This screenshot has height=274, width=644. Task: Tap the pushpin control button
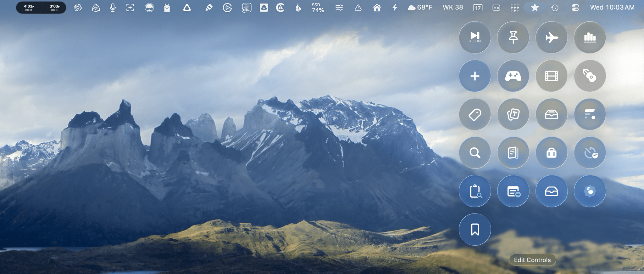click(513, 37)
